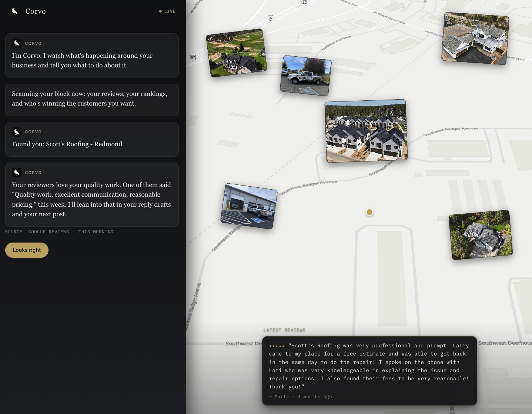Click the Corvo bird logo in header
This screenshot has width=532, height=414.
pyautogui.click(x=15, y=11)
